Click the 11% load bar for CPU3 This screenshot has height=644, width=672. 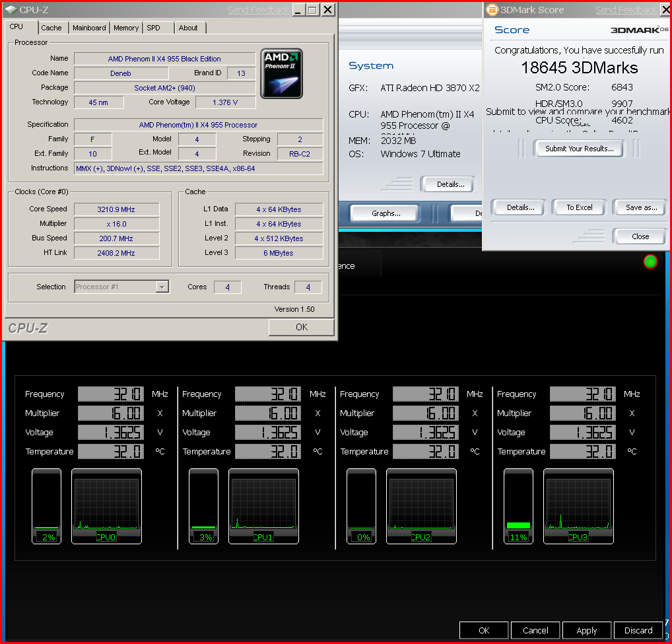pyautogui.click(x=519, y=507)
